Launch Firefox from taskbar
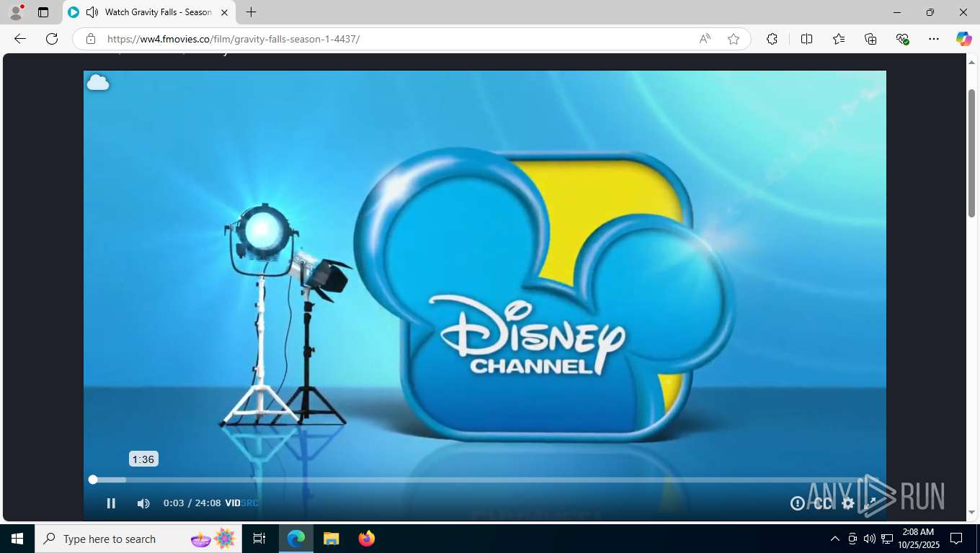 (367, 539)
